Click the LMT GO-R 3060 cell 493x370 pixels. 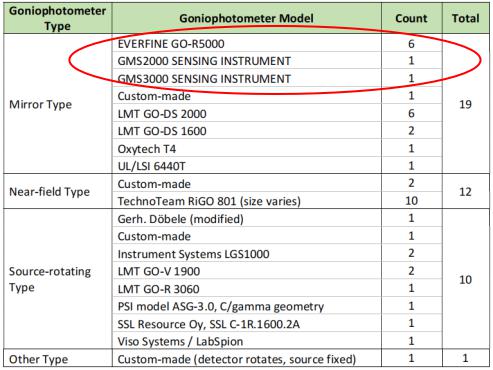[x=247, y=289]
